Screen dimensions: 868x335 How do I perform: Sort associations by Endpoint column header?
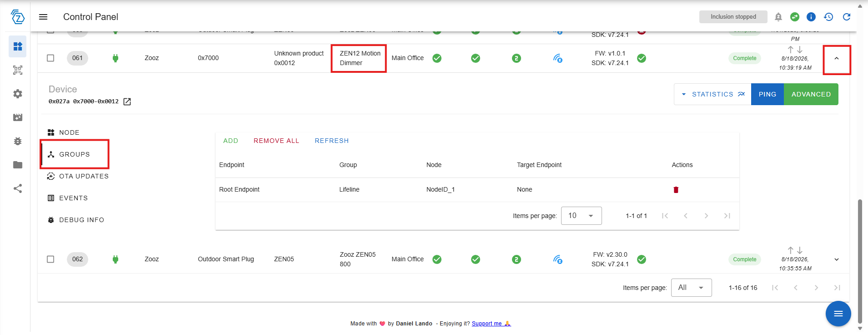click(232, 165)
